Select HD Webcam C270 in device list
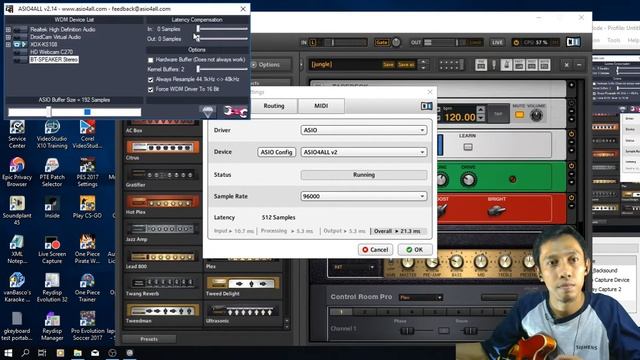The image size is (640, 360). pos(51,52)
